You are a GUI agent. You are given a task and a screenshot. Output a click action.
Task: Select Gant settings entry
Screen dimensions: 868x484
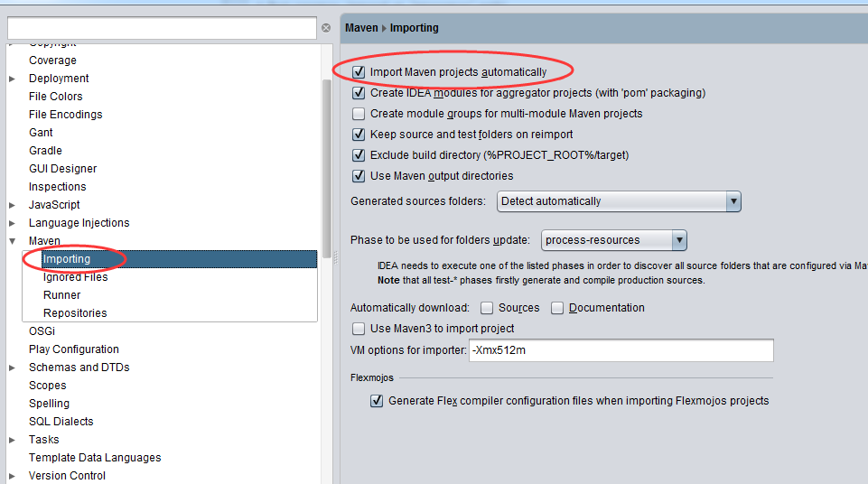41,133
